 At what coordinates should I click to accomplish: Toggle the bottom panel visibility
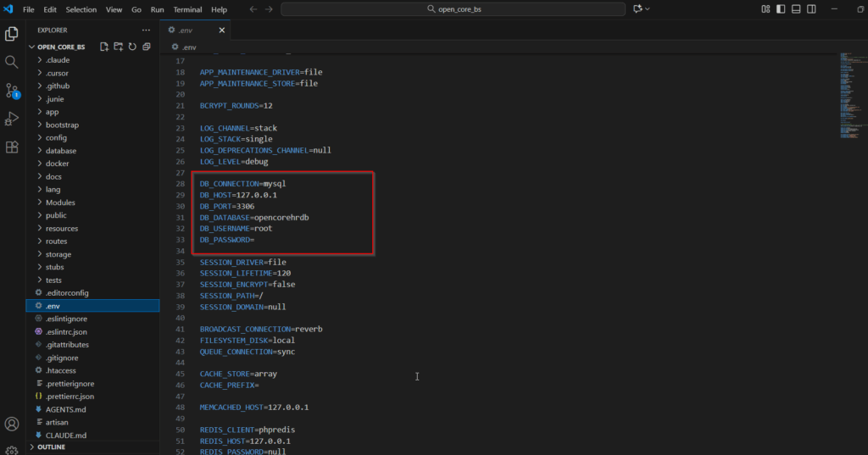click(x=796, y=9)
